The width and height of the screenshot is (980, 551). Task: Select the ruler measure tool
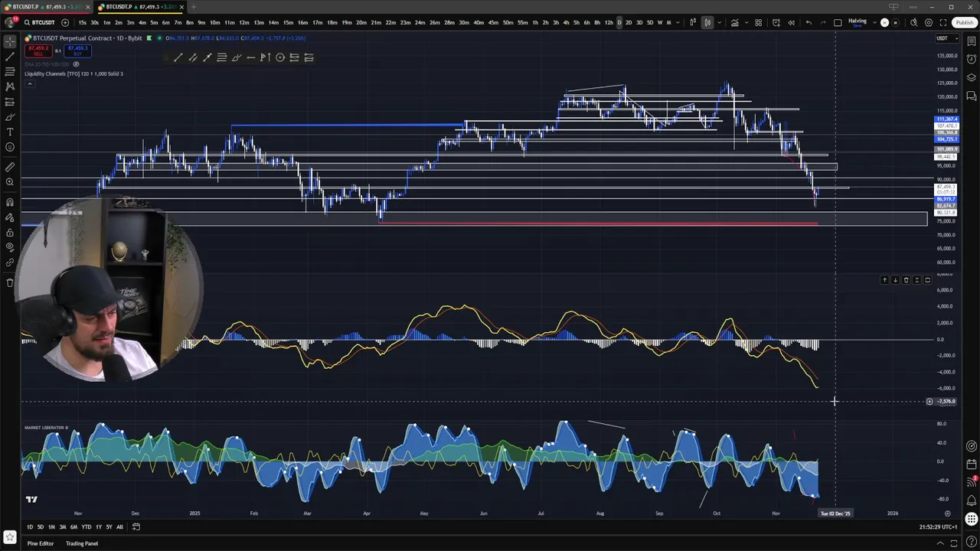[10, 167]
